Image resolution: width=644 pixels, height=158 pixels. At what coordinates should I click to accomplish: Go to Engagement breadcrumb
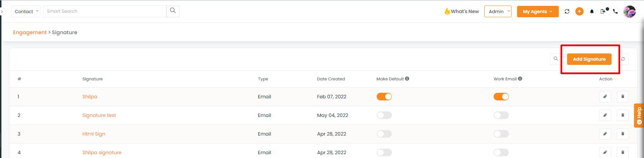click(x=30, y=32)
